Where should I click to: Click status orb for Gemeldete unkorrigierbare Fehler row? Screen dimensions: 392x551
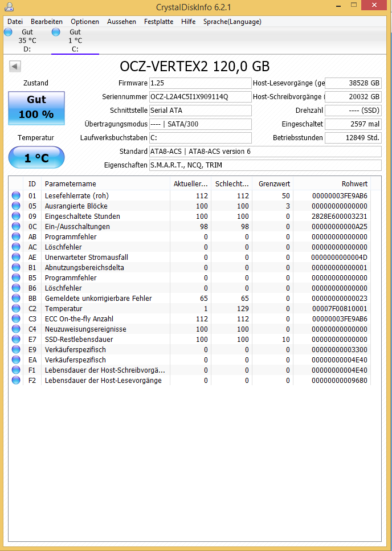pos(16,299)
